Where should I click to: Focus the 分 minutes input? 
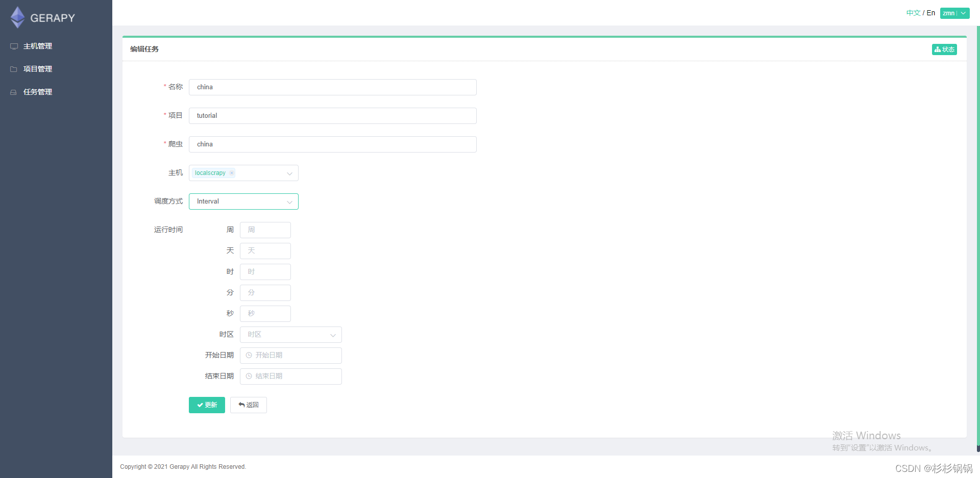(265, 293)
